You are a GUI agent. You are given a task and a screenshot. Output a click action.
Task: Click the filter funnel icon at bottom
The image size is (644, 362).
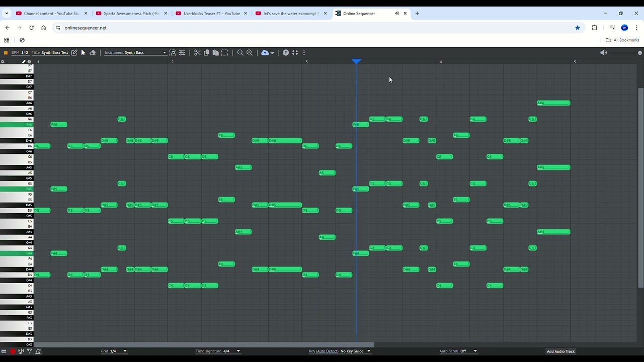tap(30, 351)
